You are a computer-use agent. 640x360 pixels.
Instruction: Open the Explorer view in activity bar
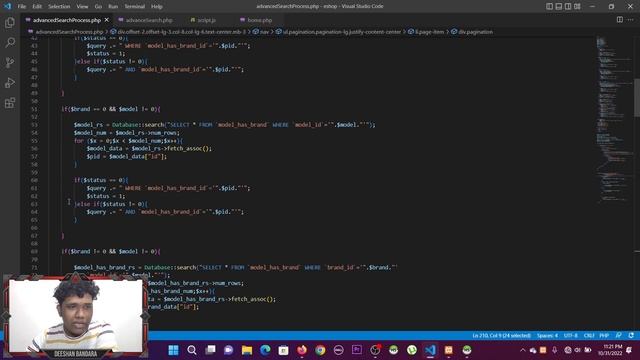pos(10,22)
